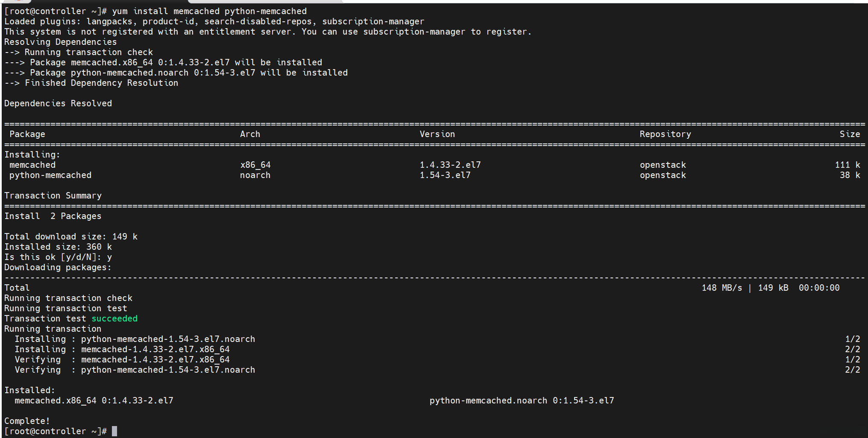Click the "Repository" column header
Screen dimensions: 868x438
(x=665, y=134)
